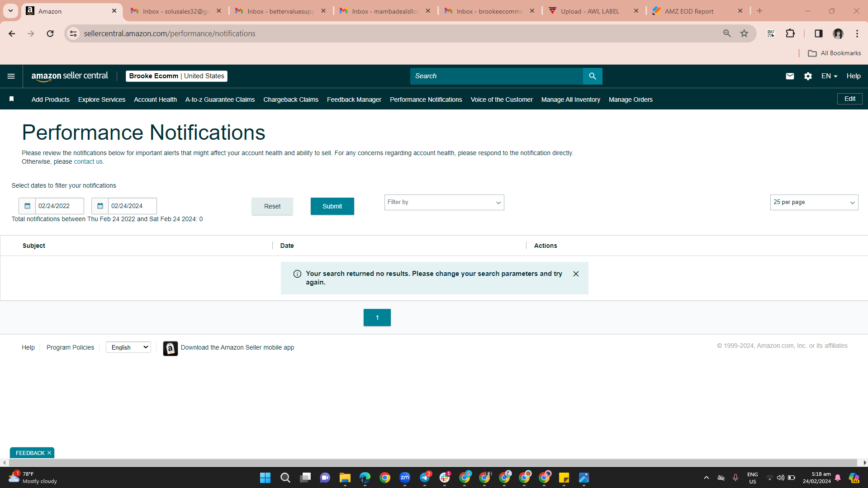
Task: View site information icon in address bar
Action: (x=73, y=33)
